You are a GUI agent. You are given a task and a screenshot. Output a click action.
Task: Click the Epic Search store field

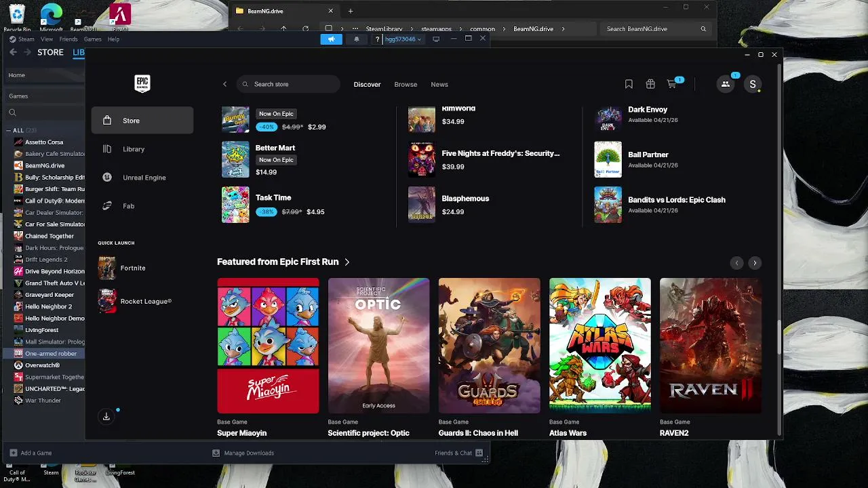[x=288, y=84]
